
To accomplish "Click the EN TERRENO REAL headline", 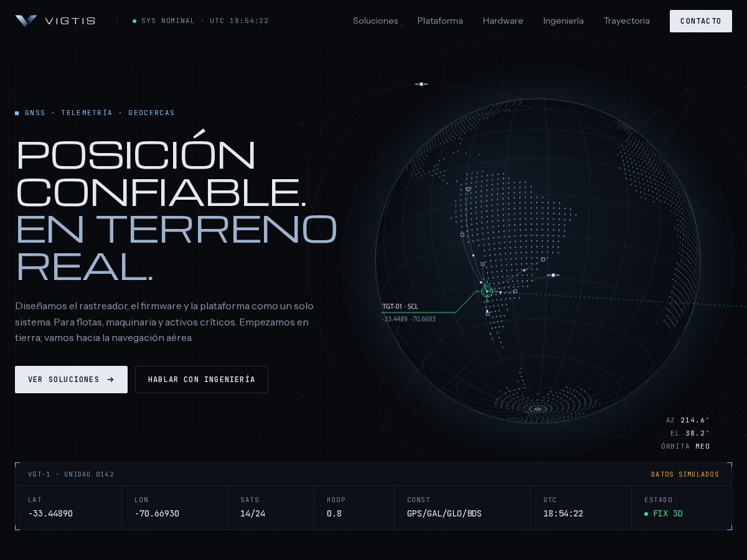I will [x=176, y=248].
